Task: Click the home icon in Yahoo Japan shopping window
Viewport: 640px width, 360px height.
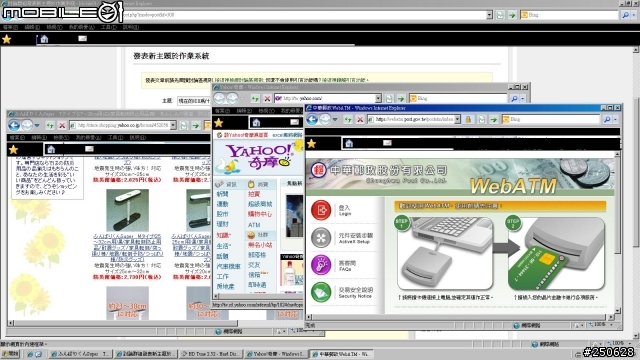Action: [x=51, y=149]
